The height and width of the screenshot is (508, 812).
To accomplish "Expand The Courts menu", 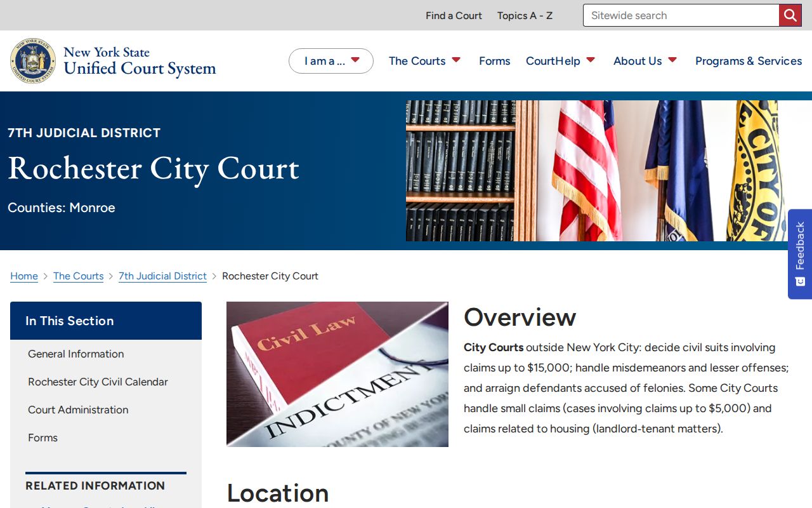I will tap(424, 61).
